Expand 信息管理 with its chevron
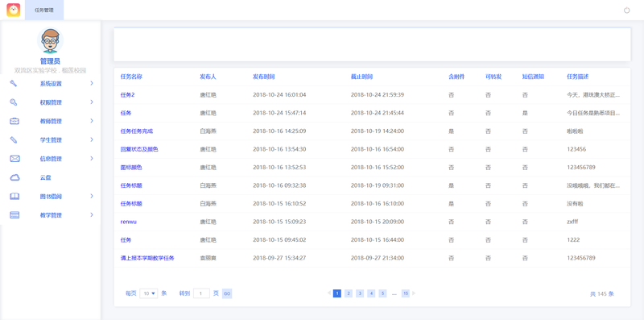The image size is (644, 320). [92, 158]
